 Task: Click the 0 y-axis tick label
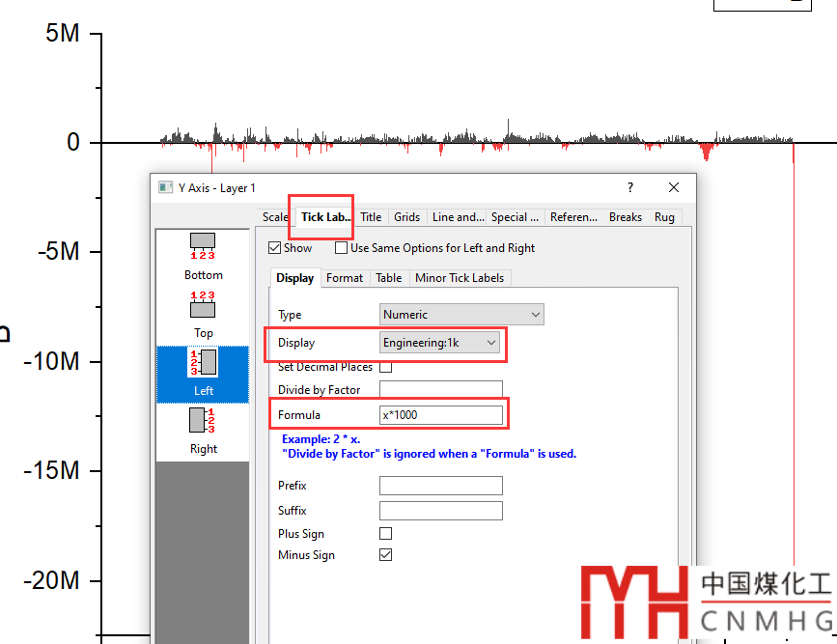point(73,142)
